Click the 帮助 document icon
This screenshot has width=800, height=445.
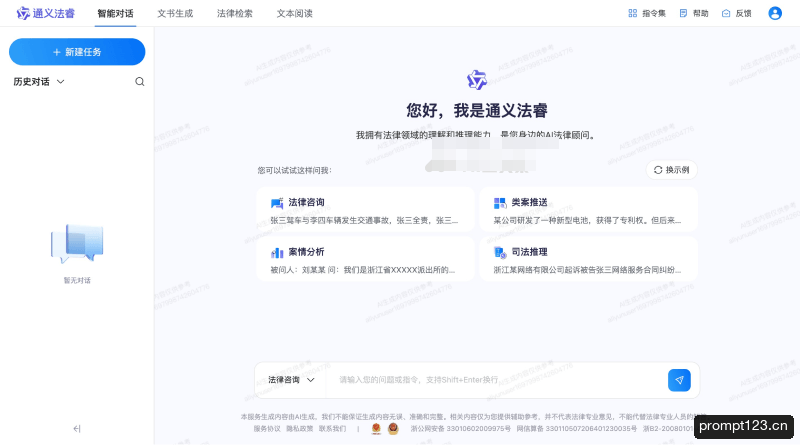click(x=683, y=13)
